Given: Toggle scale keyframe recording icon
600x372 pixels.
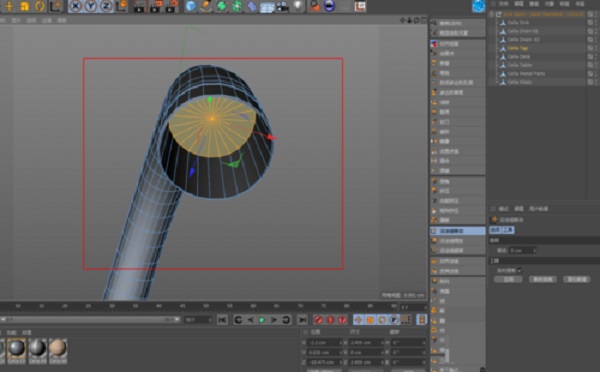Looking at the screenshot, I should 370,320.
